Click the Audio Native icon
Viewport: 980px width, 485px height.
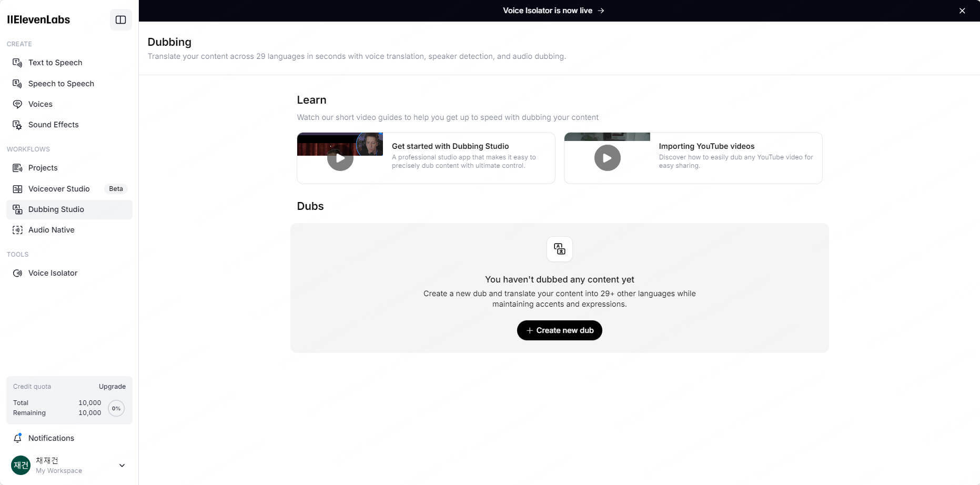click(x=17, y=230)
